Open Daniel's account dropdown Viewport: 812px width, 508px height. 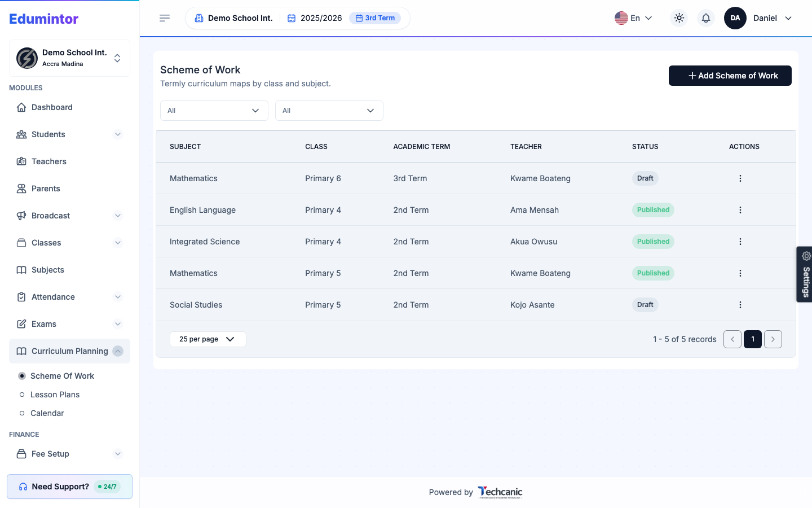click(x=773, y=18)
